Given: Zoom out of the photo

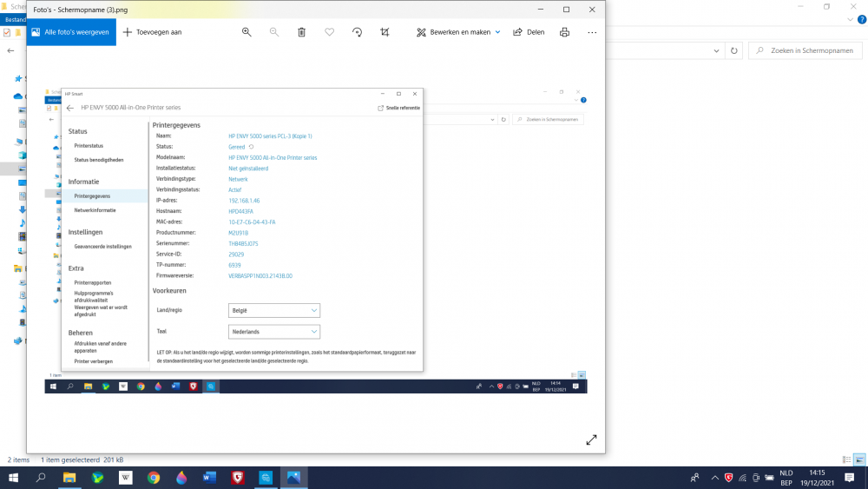Looking at the screenshot, I should coord(274,32).
